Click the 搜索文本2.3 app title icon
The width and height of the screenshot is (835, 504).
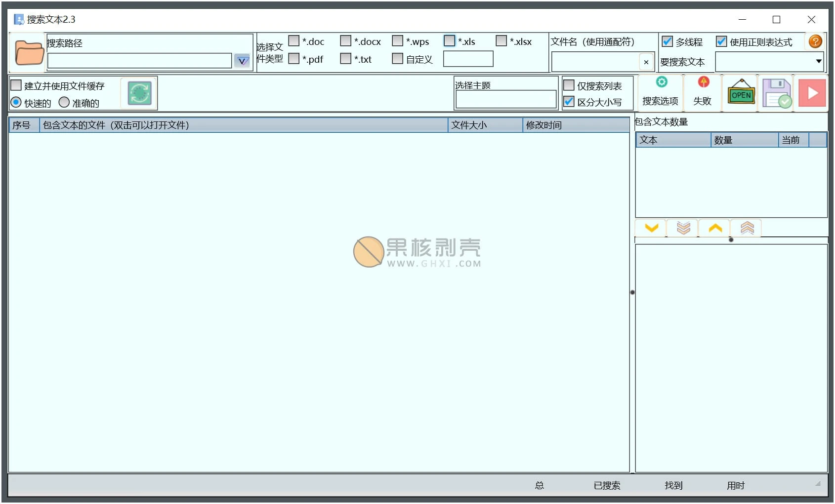pos(19,19)
